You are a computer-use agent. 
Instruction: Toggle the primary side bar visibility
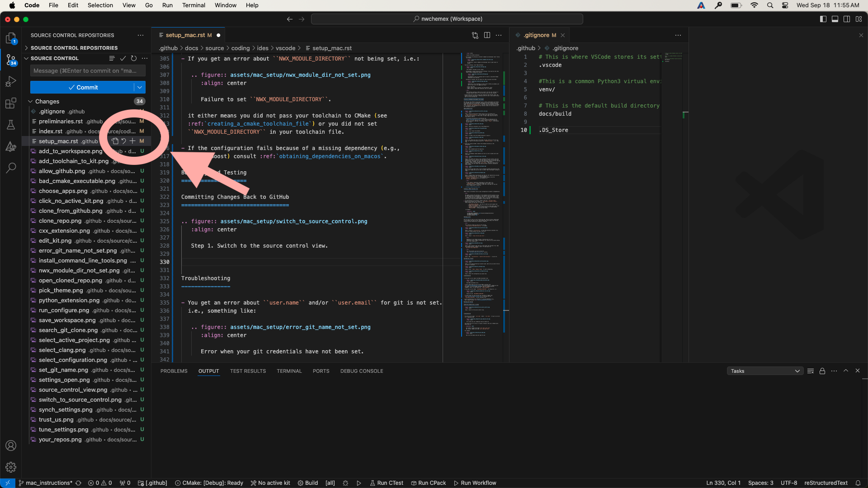823,19
